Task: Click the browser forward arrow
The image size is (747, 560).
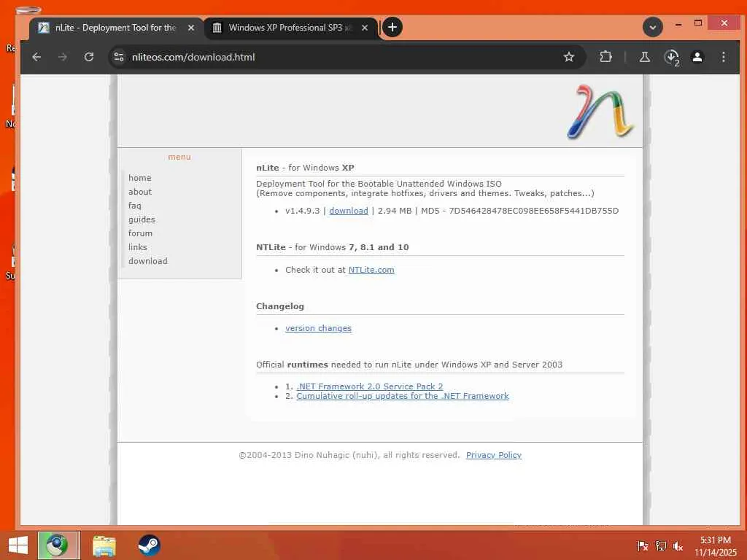Action: [63, 57]
